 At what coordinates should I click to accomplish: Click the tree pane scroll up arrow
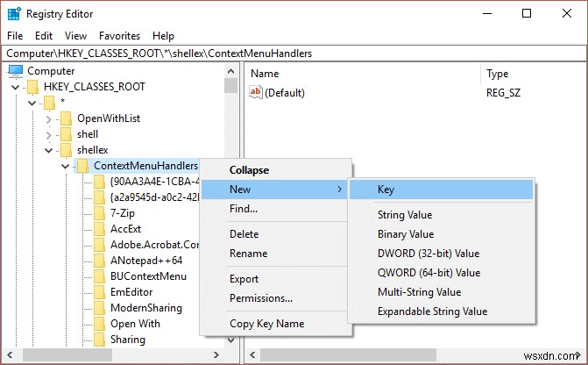231,71
